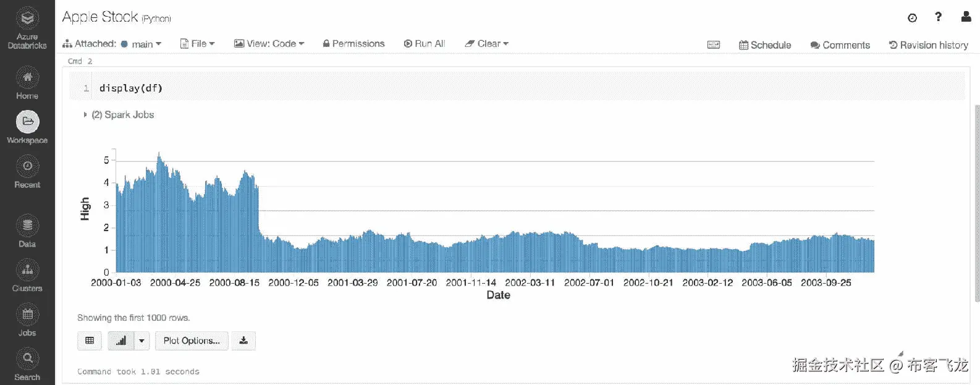980x385 pixels.
Task: Open the Workspace folder icon
Action: pos(27,122)
